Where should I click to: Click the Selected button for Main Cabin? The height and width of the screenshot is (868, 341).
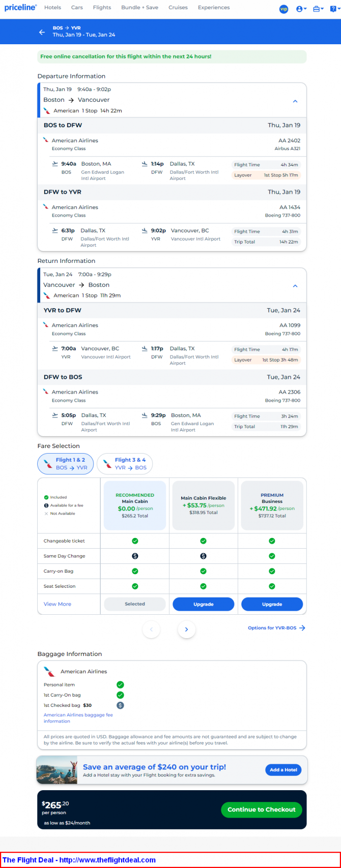coord(135,604)
